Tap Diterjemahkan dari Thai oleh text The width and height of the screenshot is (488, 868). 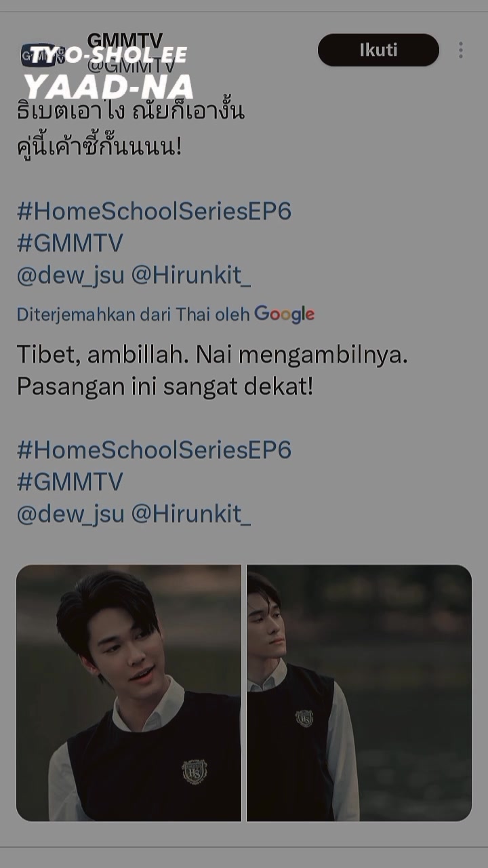coord(134,315)
